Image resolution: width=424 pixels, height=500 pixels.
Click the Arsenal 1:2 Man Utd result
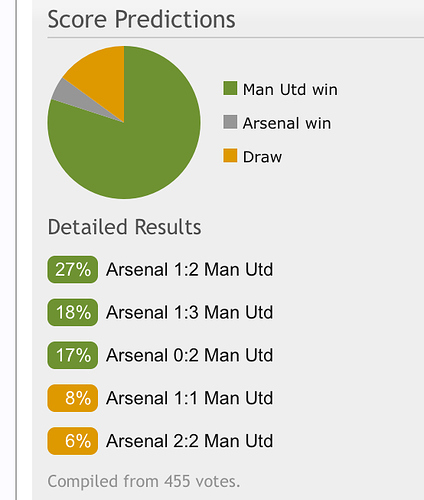click(x=190, y=269)
